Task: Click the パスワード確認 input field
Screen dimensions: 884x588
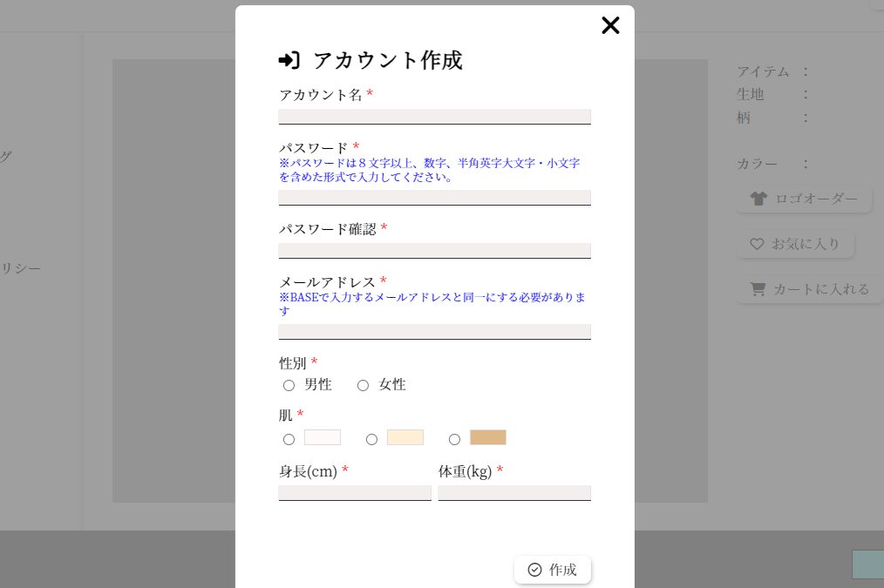Action: point(434,251)
